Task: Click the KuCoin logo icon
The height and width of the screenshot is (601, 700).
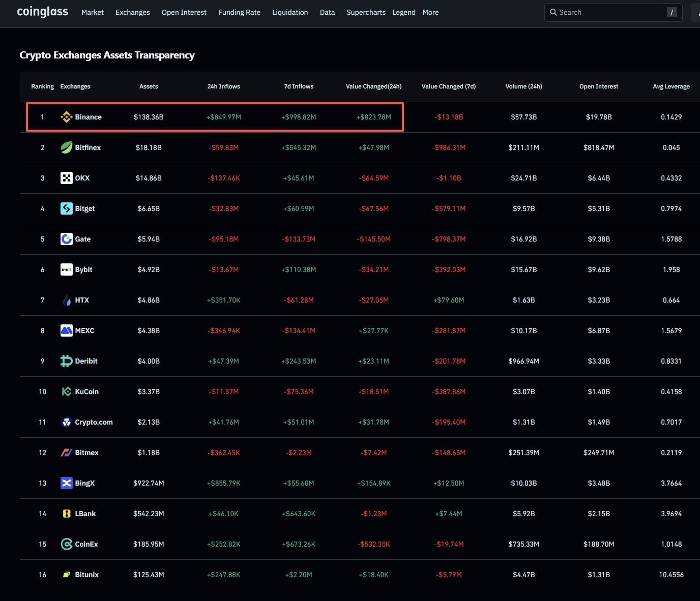Action: [x=66, y=392]
